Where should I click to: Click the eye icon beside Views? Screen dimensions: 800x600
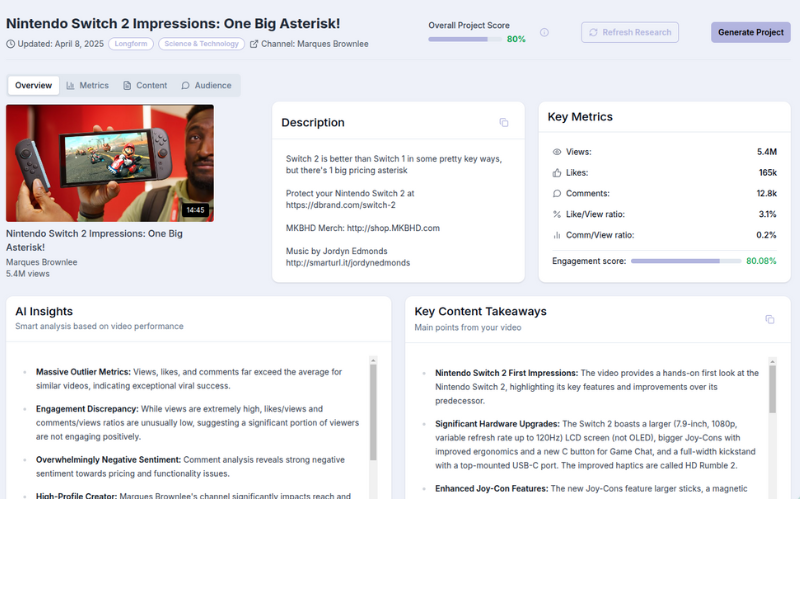pyautogui.click(x=557, y=152)
